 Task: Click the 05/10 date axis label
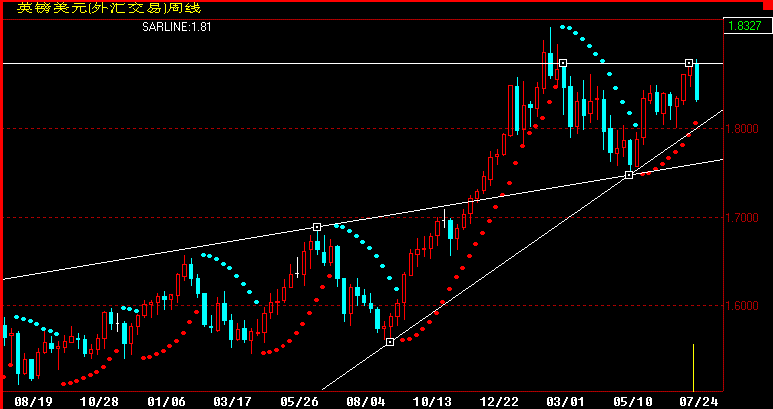[632, 402]
